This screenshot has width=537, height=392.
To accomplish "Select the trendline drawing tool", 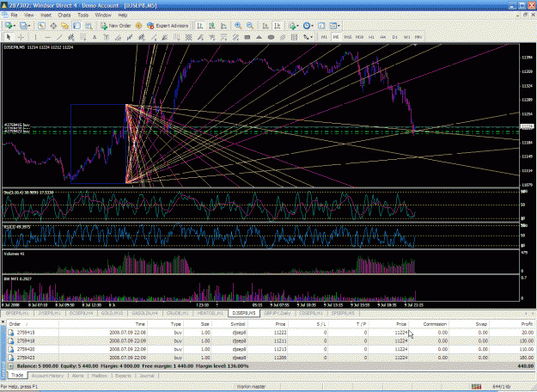I will pyautogui.click(x=59, y=37).
